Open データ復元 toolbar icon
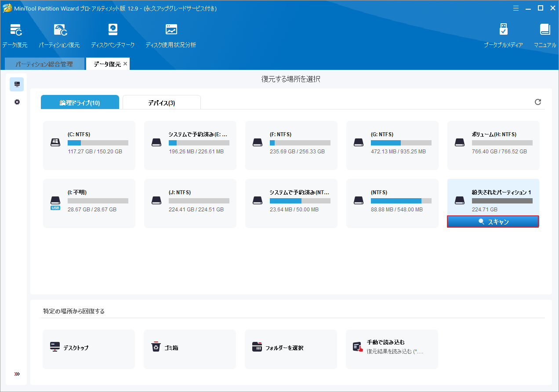 (15, 30)
